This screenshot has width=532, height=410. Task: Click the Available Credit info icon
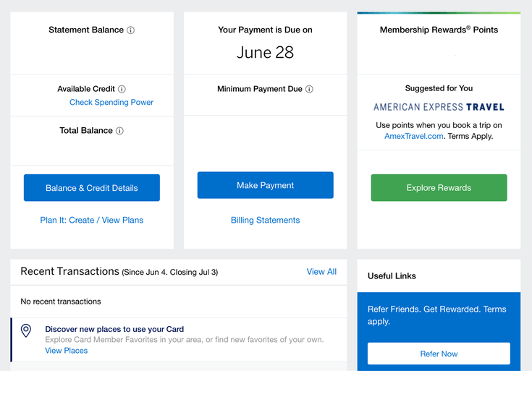point(122,89)
